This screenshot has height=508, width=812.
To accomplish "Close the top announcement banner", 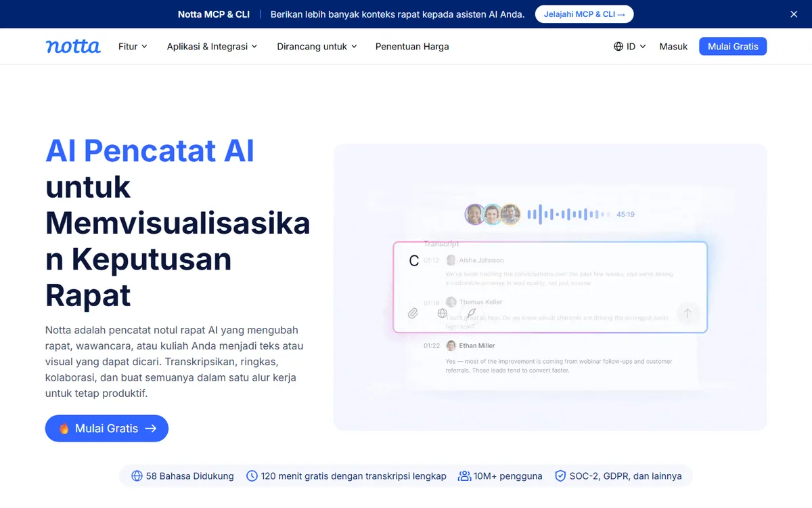I will (794, 14).
